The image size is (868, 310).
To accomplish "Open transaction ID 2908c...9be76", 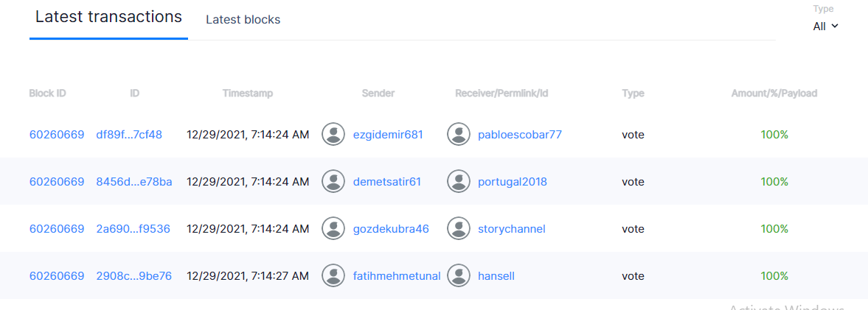I will tap(133, 276).
